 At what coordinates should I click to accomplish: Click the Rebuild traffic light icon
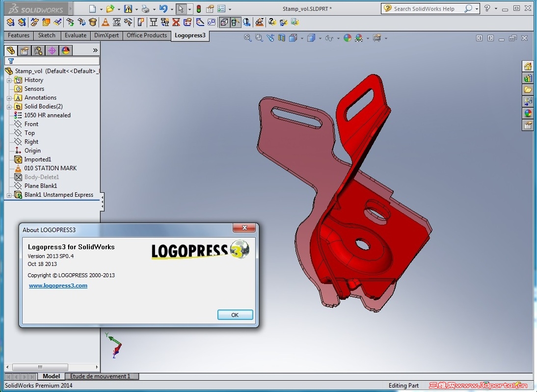click(x=198, y=8)
